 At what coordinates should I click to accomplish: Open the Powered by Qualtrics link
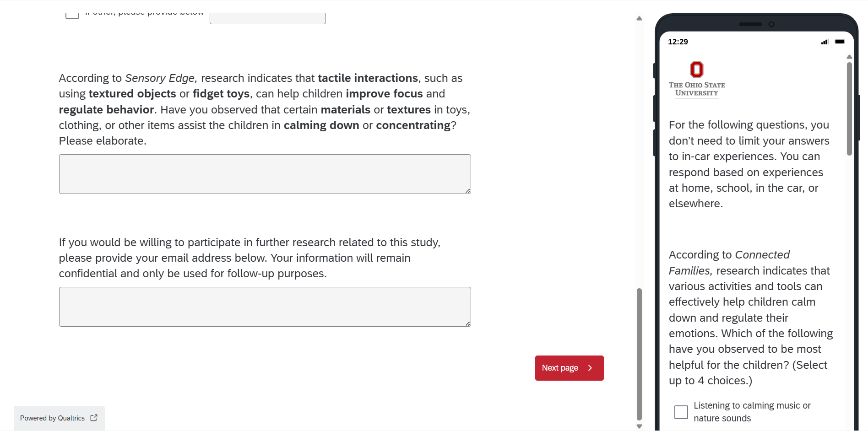click(x=53, y=418)
